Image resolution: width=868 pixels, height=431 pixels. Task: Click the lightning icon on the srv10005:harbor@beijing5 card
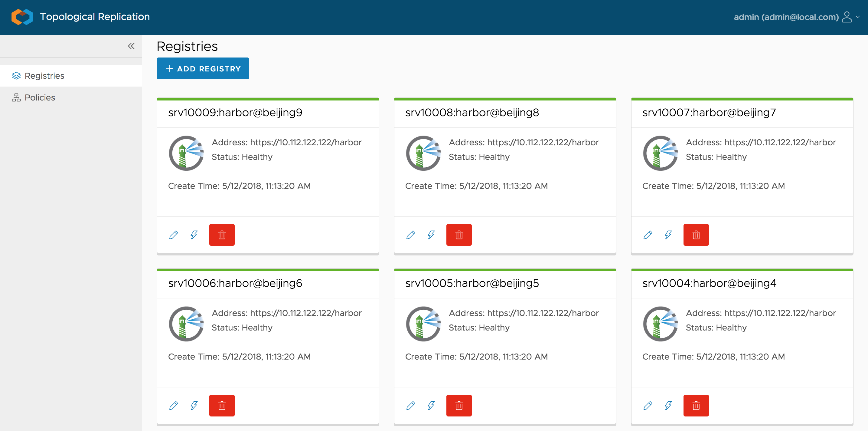click(431, 405)
